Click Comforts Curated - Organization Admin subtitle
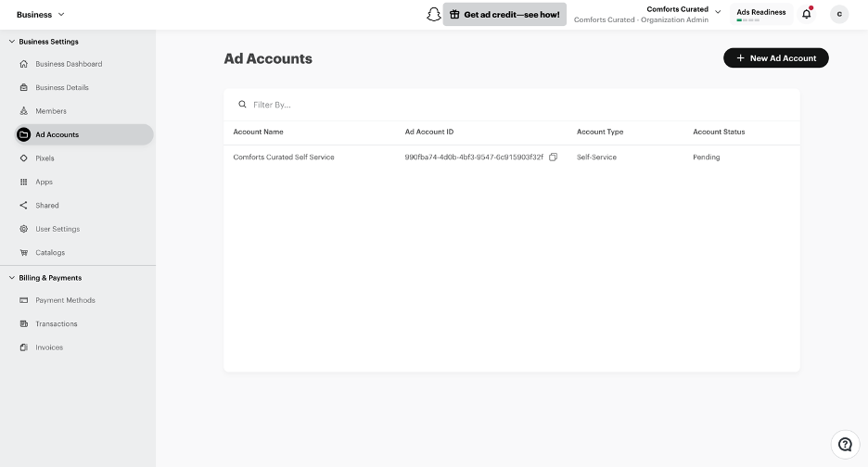This screenshot has height=467, width=868. [641, 19]
